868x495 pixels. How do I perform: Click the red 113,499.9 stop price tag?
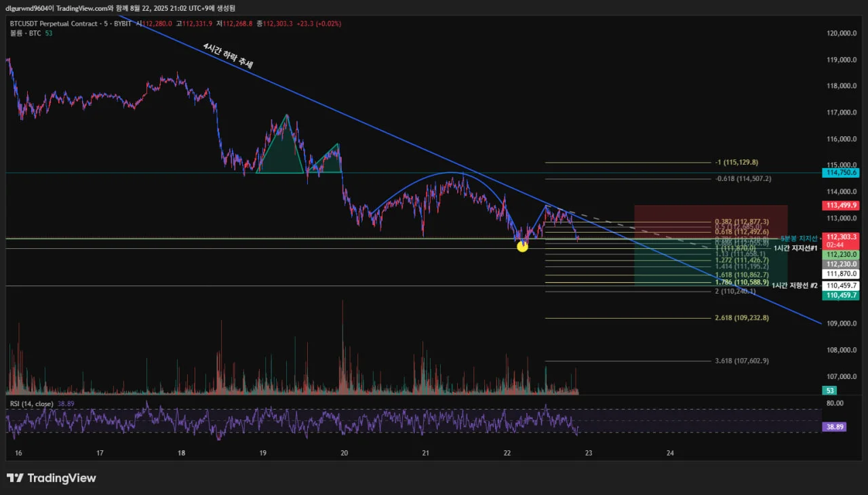point(841,205)
